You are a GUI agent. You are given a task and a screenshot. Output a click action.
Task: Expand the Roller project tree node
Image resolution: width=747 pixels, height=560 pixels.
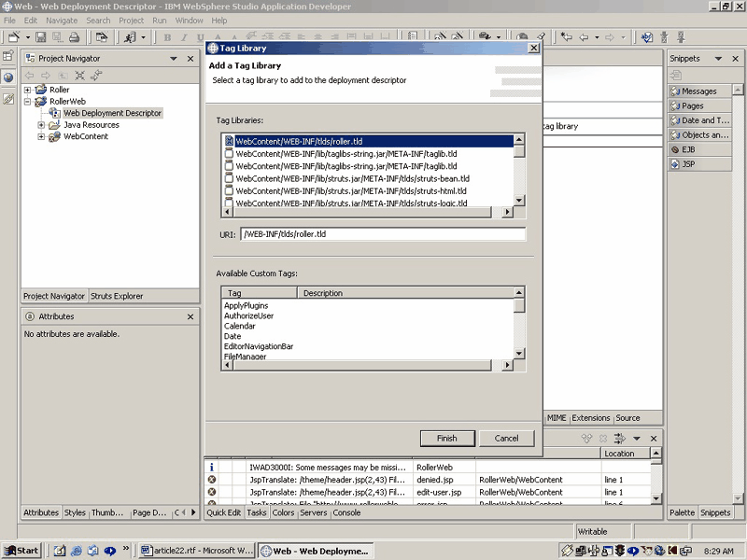29,90
